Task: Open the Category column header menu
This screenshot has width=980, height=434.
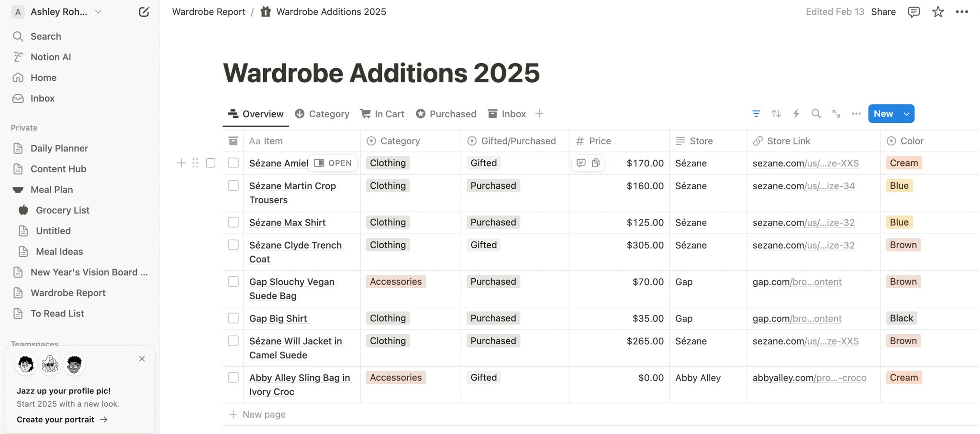Action: 411,141
